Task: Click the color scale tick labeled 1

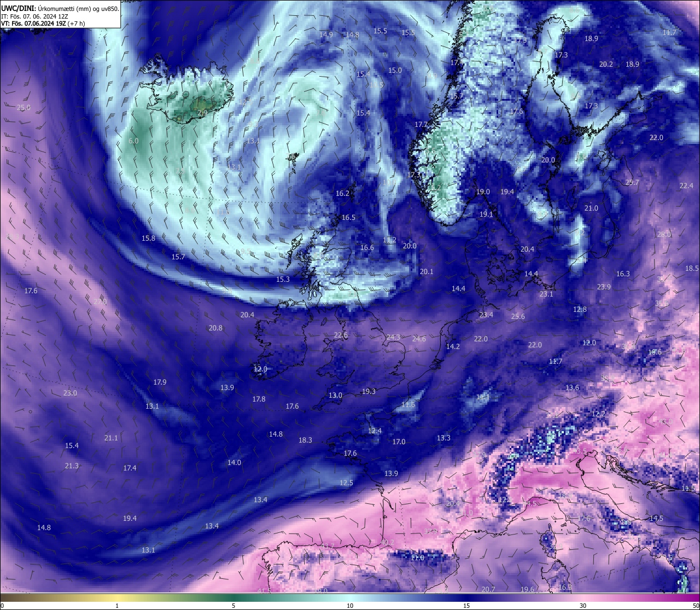Action: point(116,606)
